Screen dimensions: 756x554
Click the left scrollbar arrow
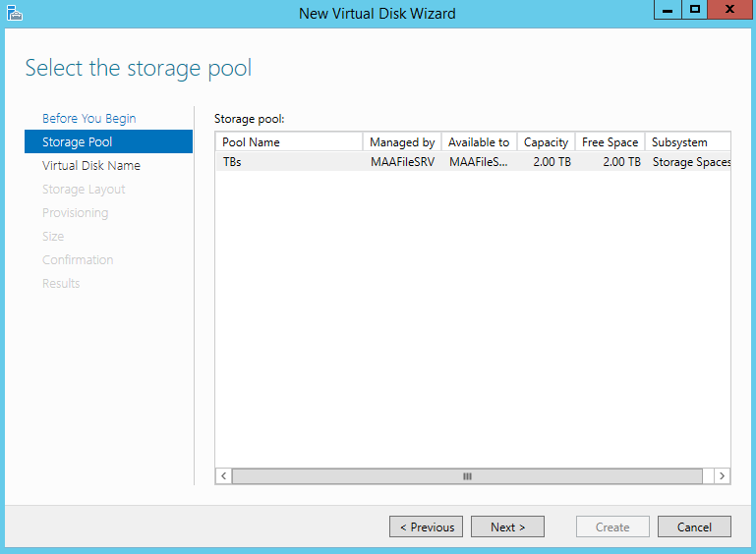[x=224, y=476]
